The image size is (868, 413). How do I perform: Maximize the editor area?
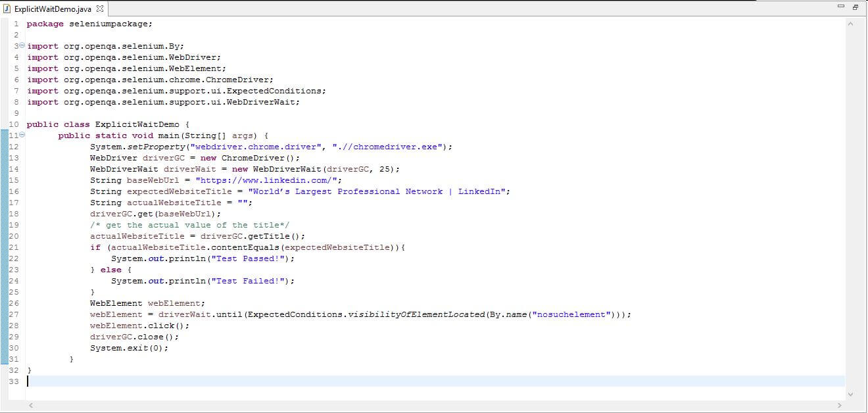coord(855,7)
